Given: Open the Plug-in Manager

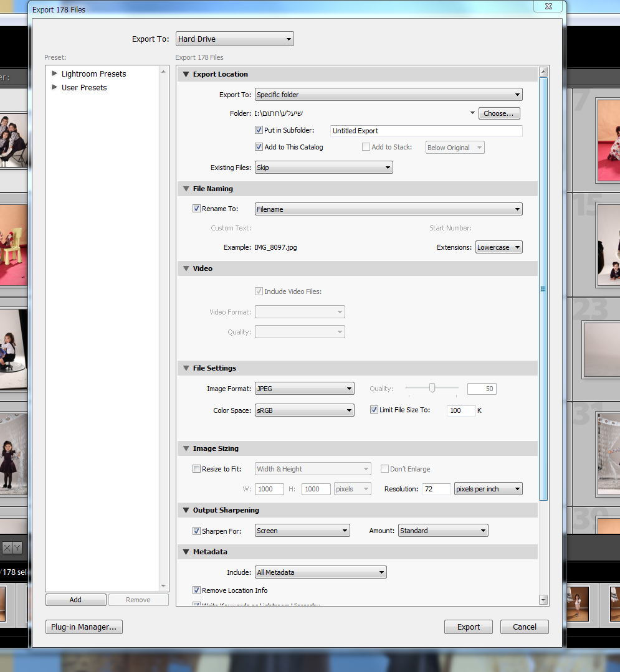Looking at the screenshot, I should pos(84,627).
